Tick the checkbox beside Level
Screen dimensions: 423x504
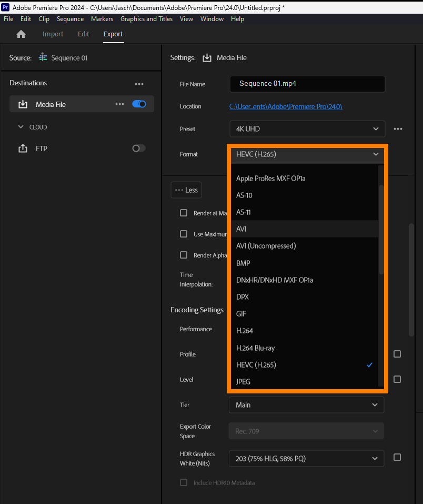(397, 379)
